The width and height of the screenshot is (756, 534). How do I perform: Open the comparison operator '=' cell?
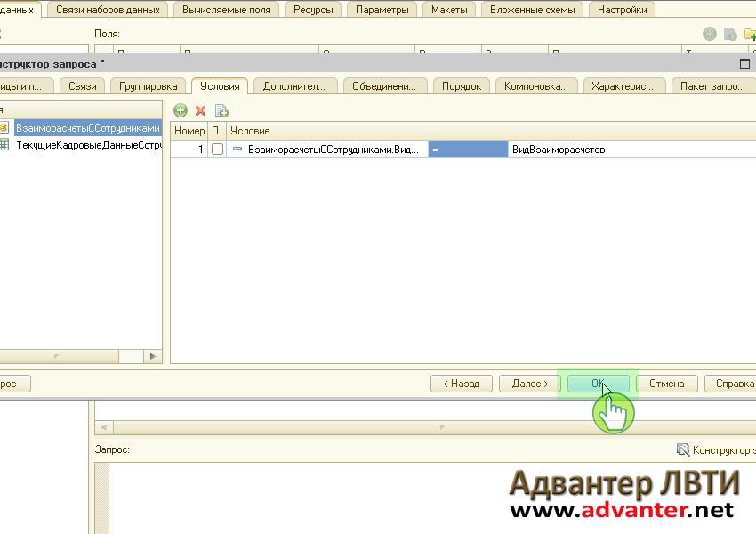tap(468, 150)
